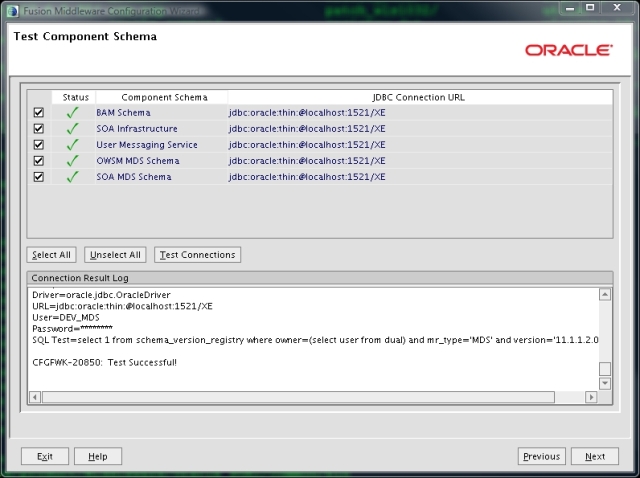Click the Password log line

72,329
